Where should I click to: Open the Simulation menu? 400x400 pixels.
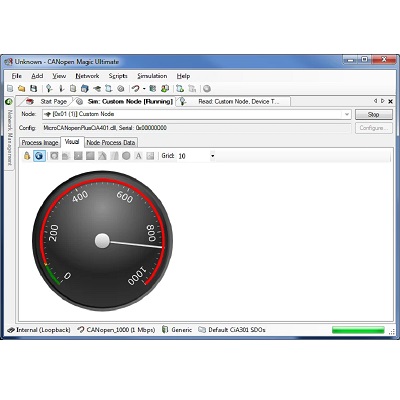tap(152, 76)
